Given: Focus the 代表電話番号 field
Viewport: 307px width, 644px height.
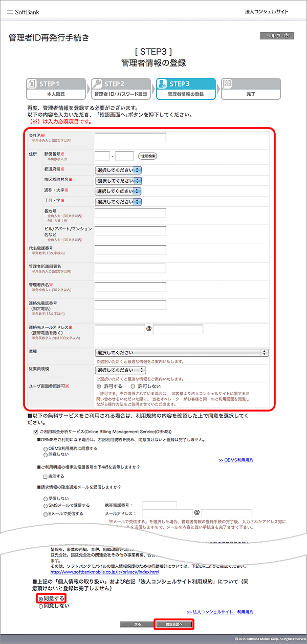Looking at the screenshot, I should pos(130,250).
